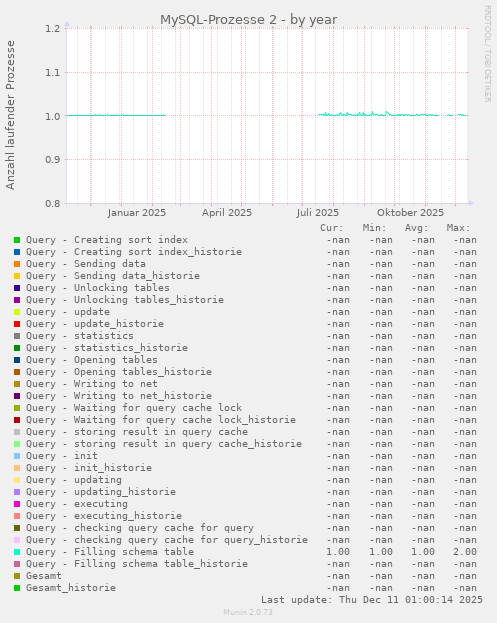Select the gray swatch beside Query - statistics
Image resolution: width=497 pixels, height=623 pixels.
point(17,336)
